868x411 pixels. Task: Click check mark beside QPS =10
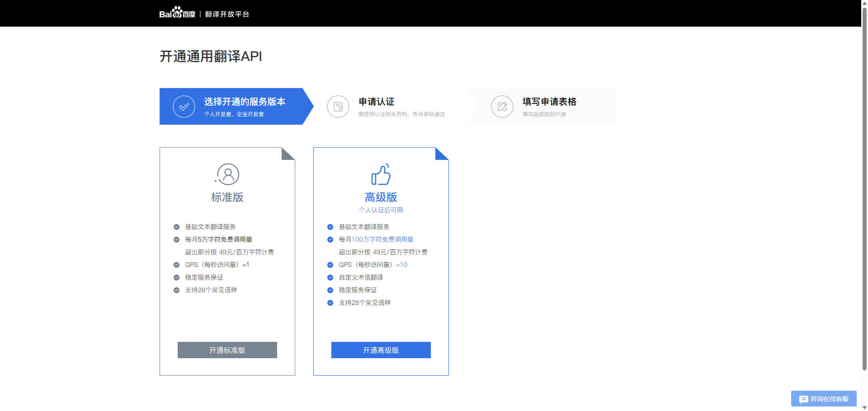coord(330,265)
